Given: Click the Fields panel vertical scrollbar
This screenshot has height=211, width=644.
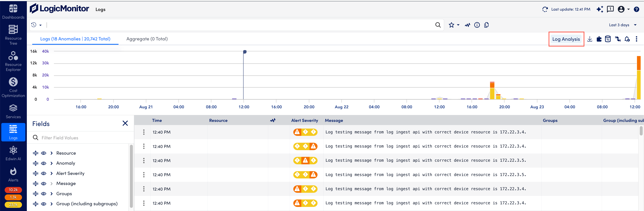Looking at the screenshot, I should 131,176.
